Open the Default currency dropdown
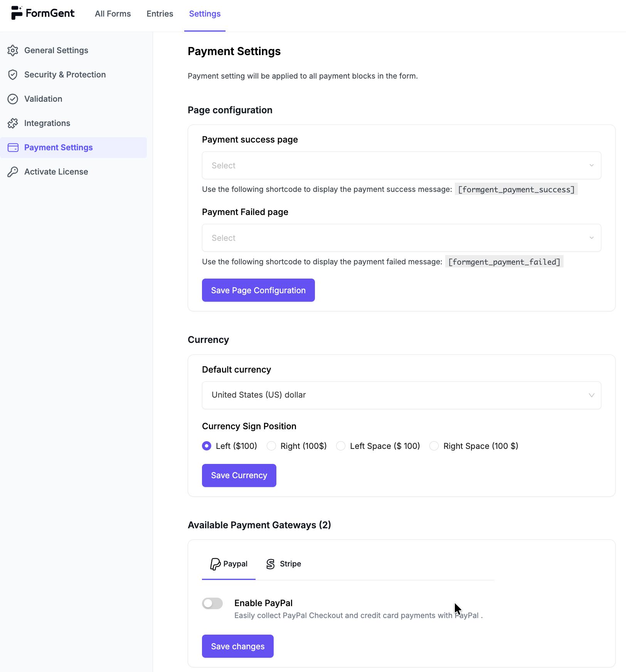 click(402, 395)
